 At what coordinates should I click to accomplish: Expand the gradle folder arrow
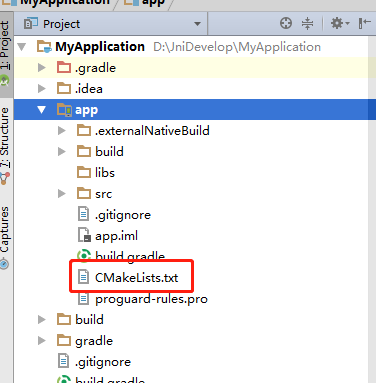42,341
